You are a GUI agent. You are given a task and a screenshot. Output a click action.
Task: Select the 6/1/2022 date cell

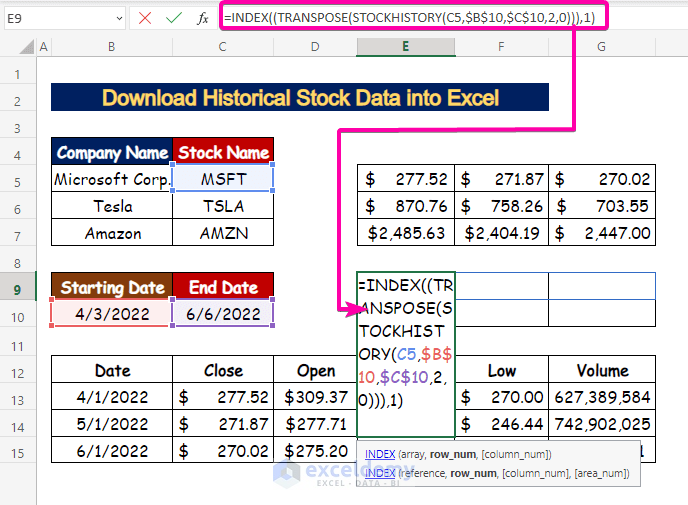112,450
